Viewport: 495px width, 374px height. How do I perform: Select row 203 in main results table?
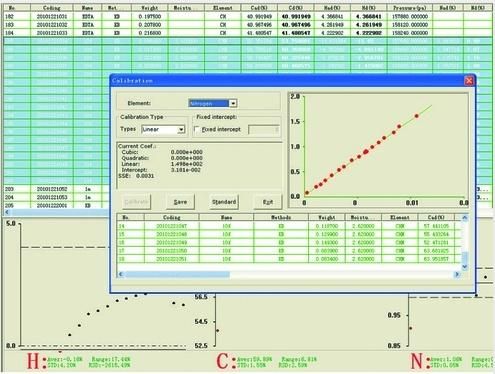pyautogui.click(x=57, y=189)
